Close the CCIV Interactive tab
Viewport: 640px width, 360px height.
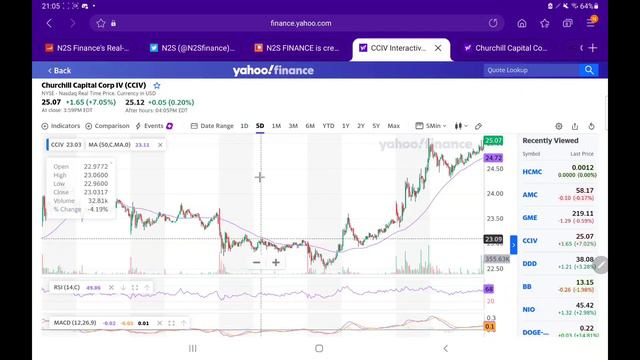438,48
